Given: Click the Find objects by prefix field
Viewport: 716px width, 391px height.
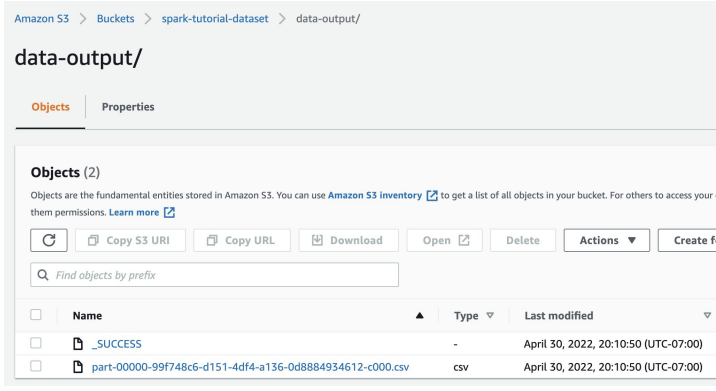Looking at the screenshot, I should point(215,275).
